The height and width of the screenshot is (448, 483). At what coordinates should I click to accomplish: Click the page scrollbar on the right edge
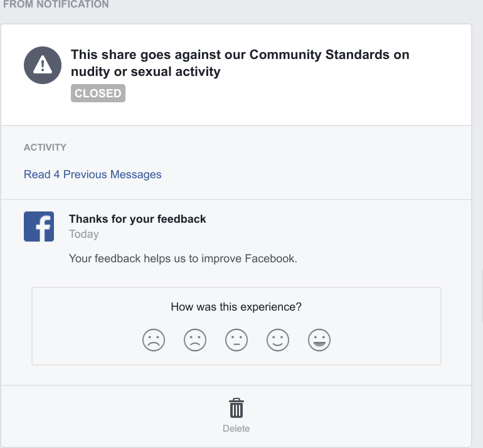[480, 289]
